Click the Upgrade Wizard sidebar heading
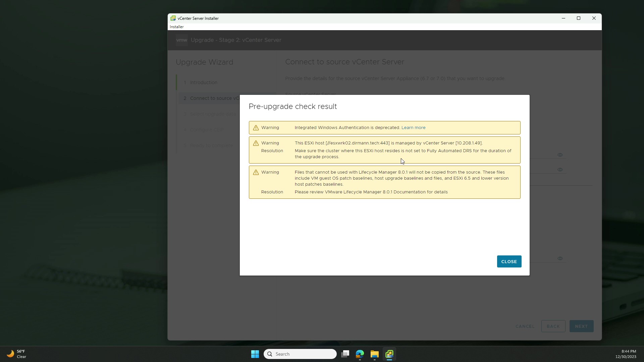 pyautogui.click(x=204, y=62)
